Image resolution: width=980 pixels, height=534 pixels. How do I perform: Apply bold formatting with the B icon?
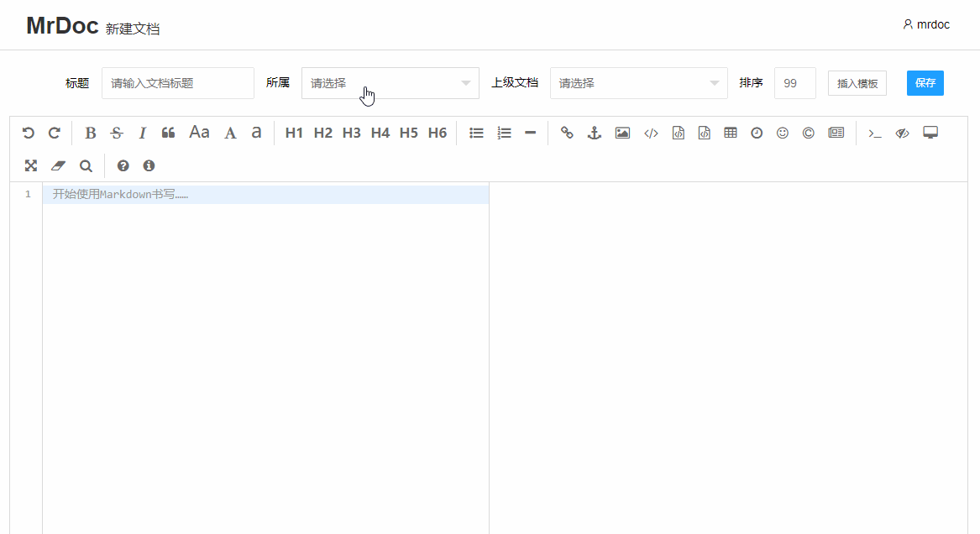91,133
